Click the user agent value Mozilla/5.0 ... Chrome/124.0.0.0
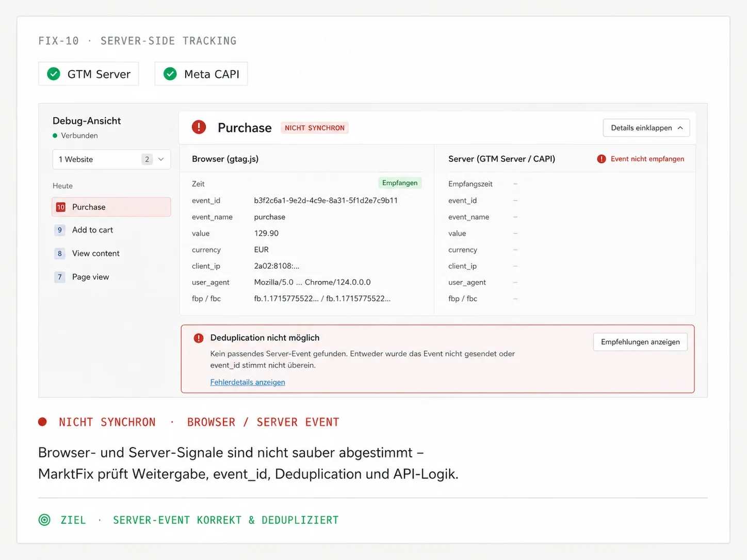The width and height of the screenshot is (747, 560). click(x=312, y=282)
